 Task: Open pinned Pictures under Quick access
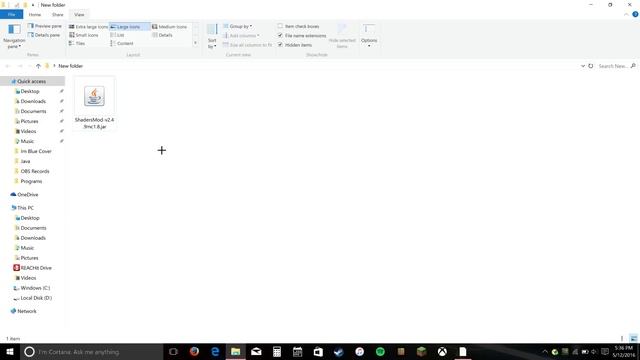pos(29,121)
